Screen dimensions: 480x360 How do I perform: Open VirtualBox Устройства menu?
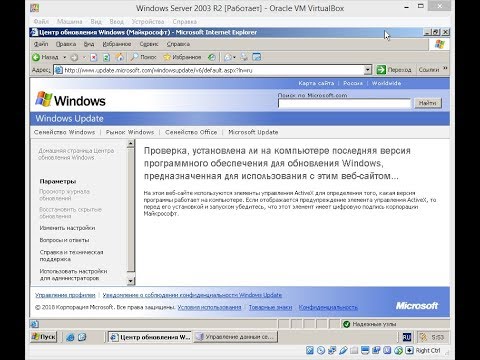(148, 22)
